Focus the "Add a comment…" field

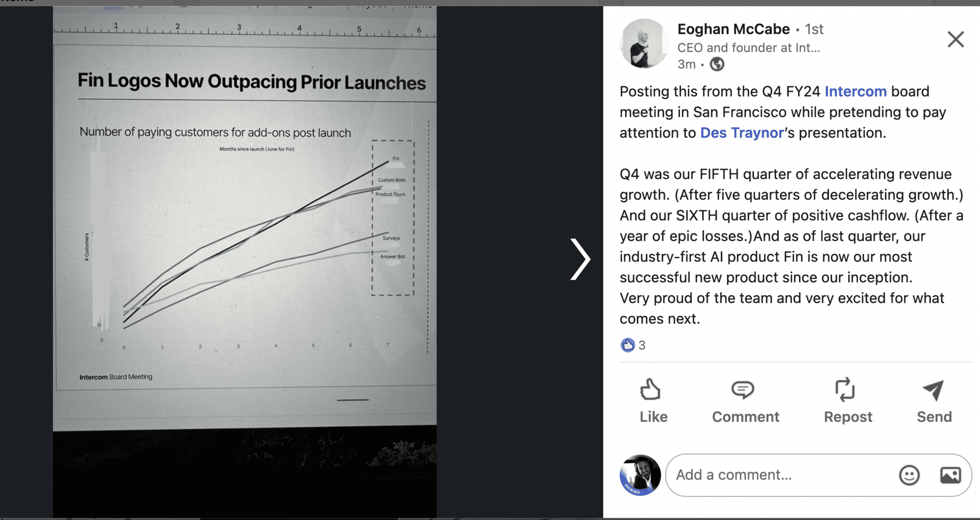781,475
